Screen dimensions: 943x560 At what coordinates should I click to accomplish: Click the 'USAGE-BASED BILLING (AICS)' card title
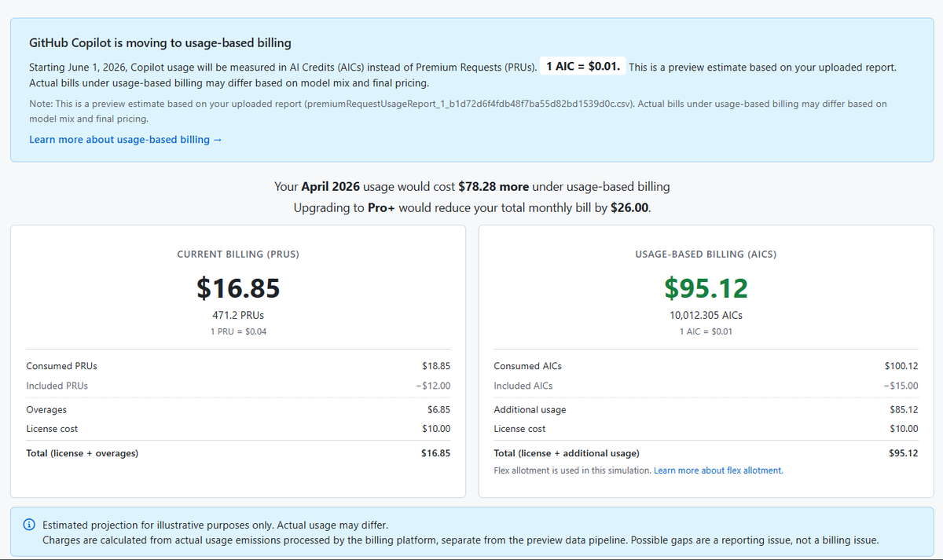[706, 254]
